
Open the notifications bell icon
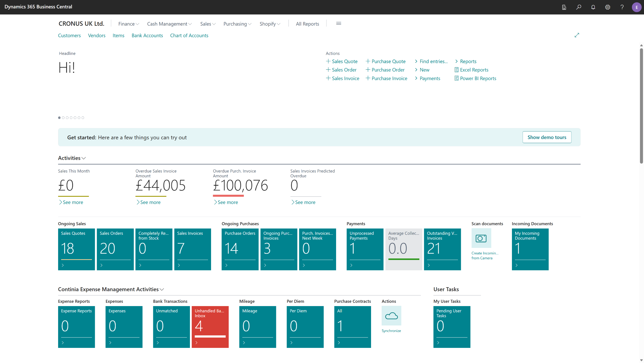[593, 7]
